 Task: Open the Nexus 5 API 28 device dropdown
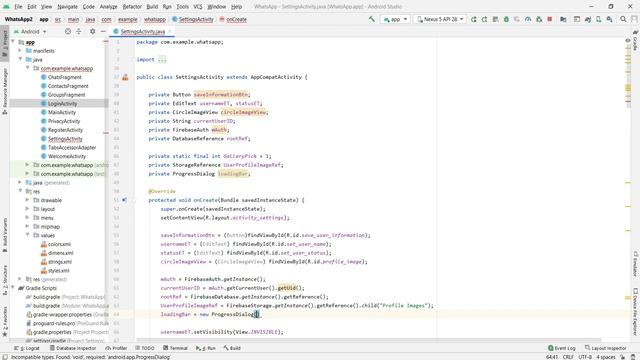pos(440,19)
